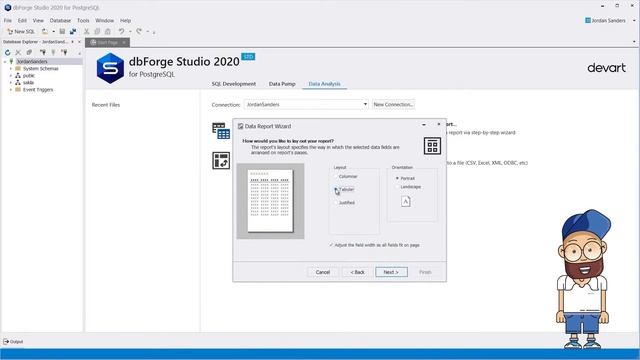The image size is (640, 360).
Task: Pin the Database Explorer panel
Action: 73,42
